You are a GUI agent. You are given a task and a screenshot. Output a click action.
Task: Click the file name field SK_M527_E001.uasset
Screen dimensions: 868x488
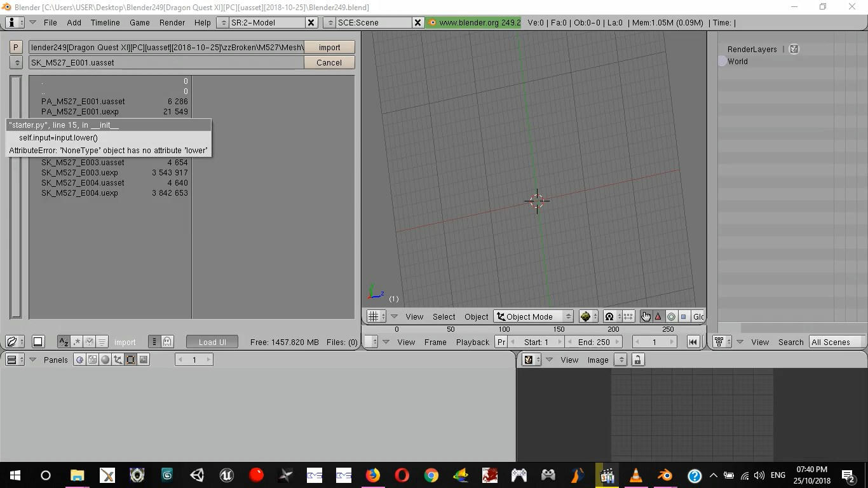click(166, 62)
